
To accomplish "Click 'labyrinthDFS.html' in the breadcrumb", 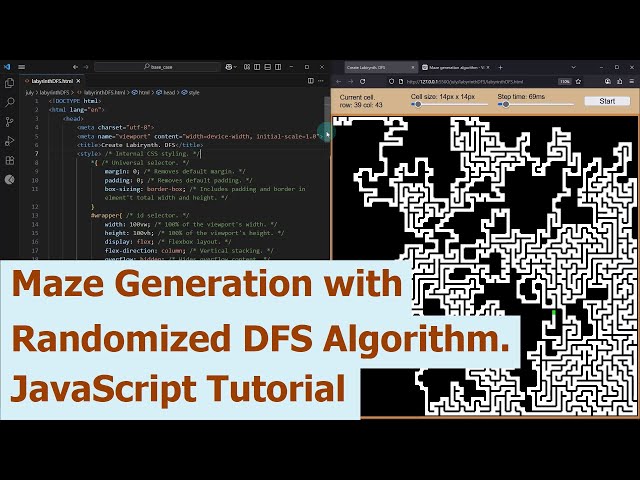I will pos(104,93).
